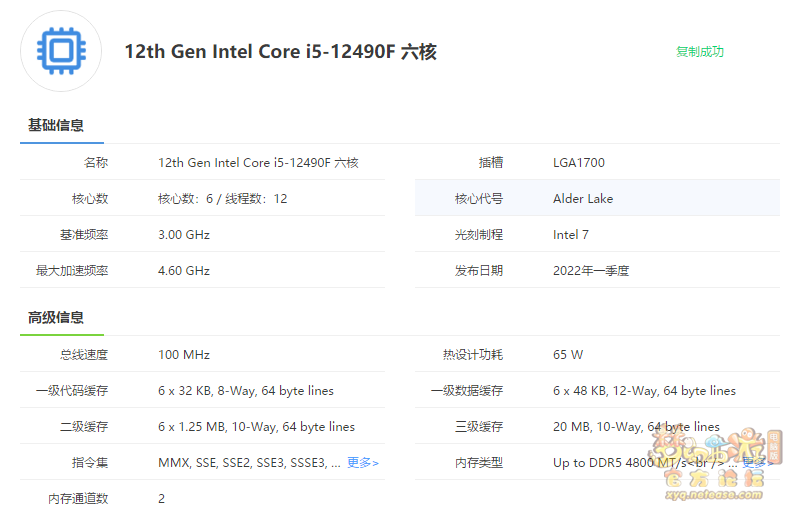This screenshot has height=507, width=794.
Task: Click the 100 MHz bus speed value
Action: (x=184, y=355)
